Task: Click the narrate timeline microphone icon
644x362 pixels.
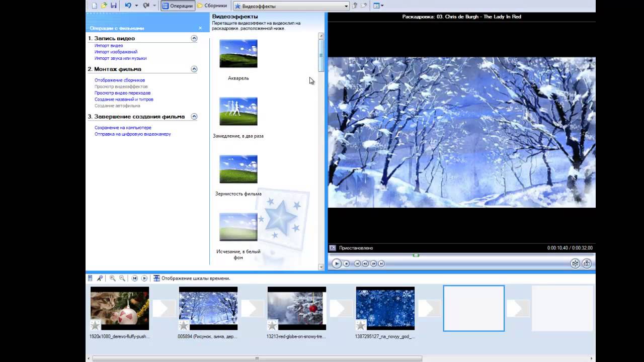Action: (x=100, y=278)
